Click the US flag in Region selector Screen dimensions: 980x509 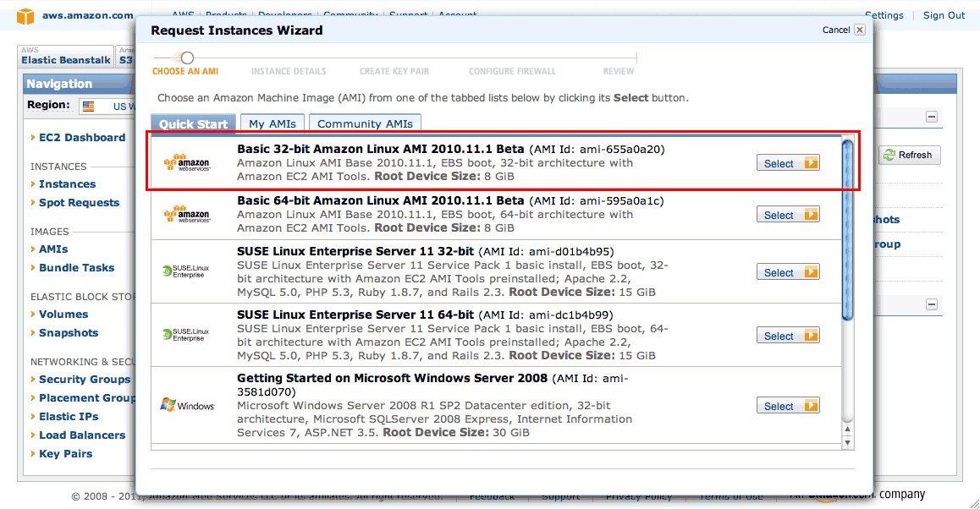[x=89, y=107]
